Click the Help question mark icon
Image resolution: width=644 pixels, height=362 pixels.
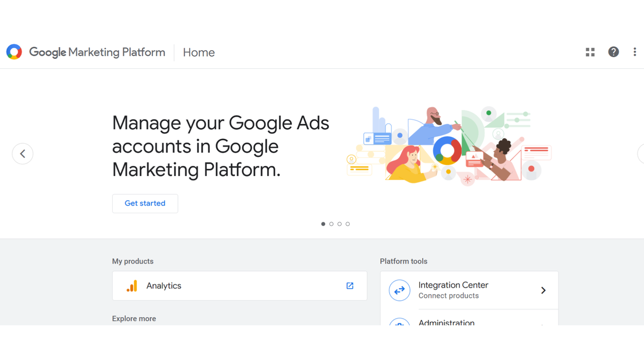click(x=613, y=52)
